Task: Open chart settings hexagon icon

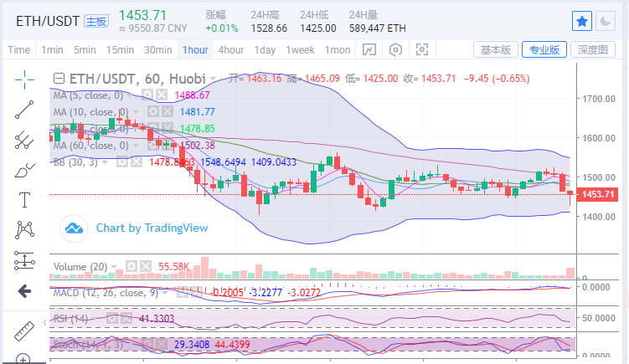Action: point(395,49)
